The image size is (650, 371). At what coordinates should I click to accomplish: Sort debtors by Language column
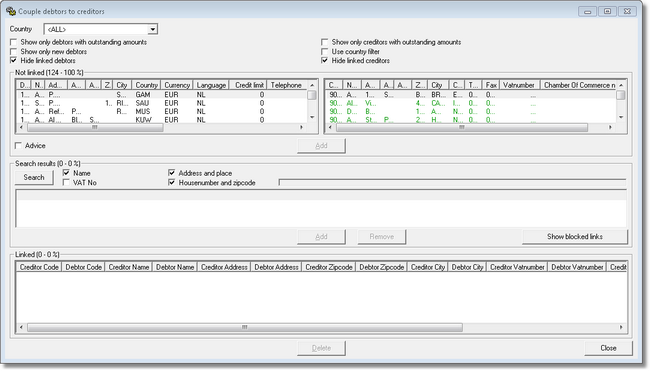point(211,85)
